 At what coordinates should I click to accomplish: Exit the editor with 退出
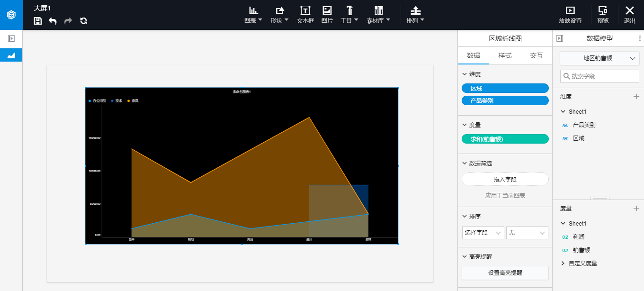pos(629,15)
